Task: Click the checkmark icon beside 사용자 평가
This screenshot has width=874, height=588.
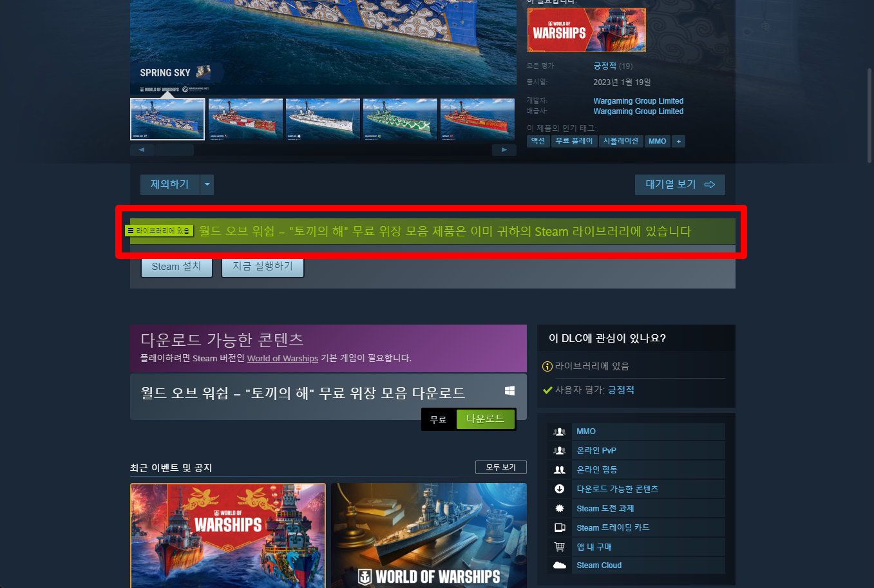Action: point(547,390)
